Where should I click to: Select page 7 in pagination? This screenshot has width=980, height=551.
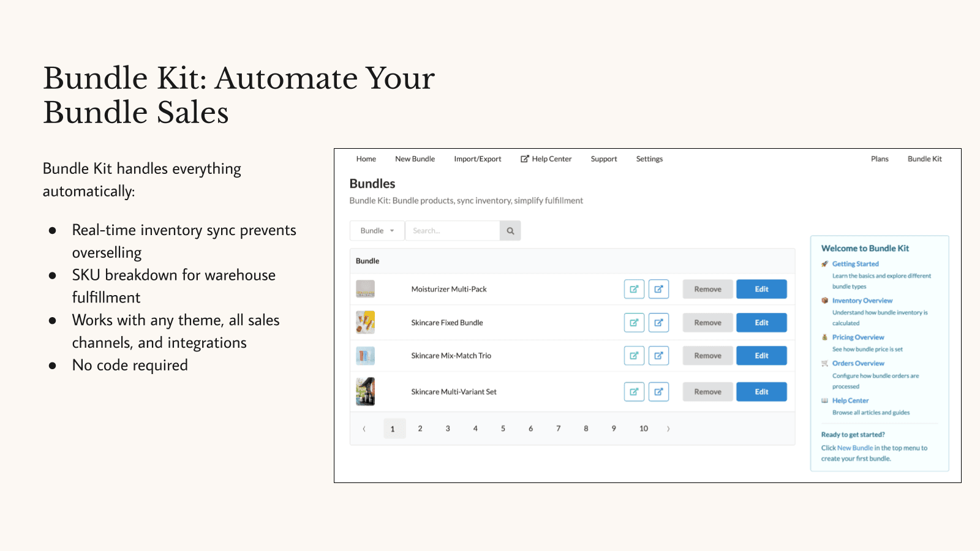click(558, 429)
